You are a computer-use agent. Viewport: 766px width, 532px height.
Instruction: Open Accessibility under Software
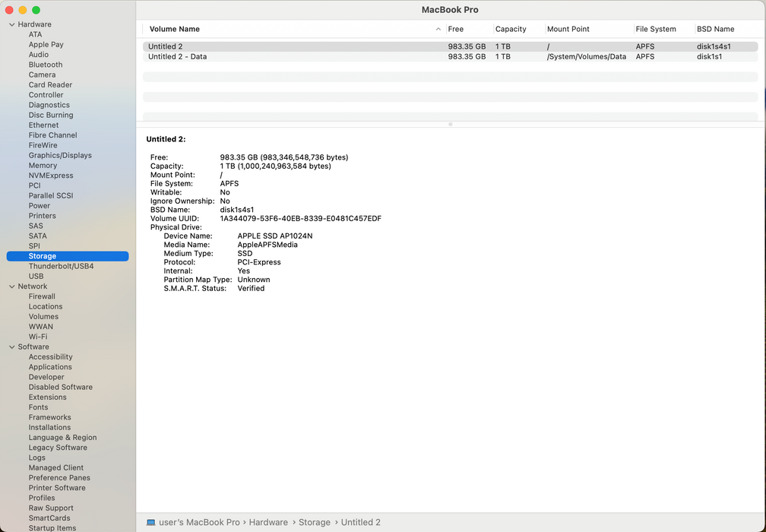(50, 356)
